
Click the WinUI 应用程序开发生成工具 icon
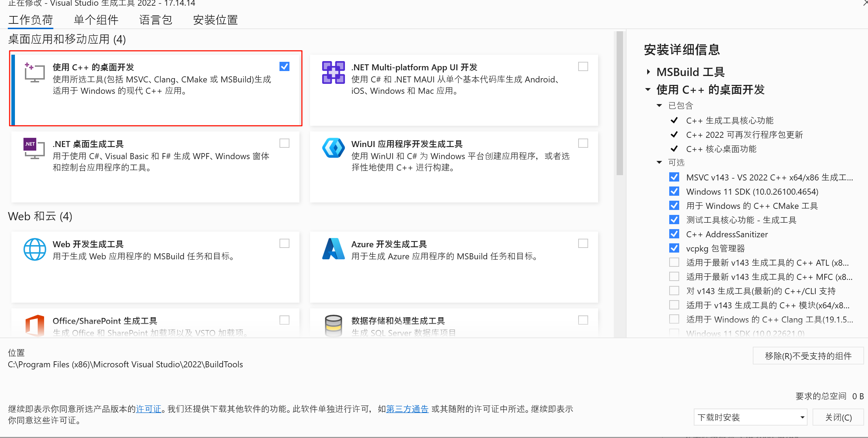(333, 148)
